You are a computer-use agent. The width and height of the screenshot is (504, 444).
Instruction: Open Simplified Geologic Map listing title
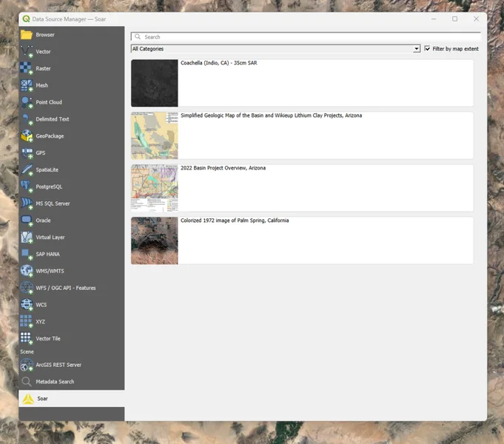coord(271,115)
